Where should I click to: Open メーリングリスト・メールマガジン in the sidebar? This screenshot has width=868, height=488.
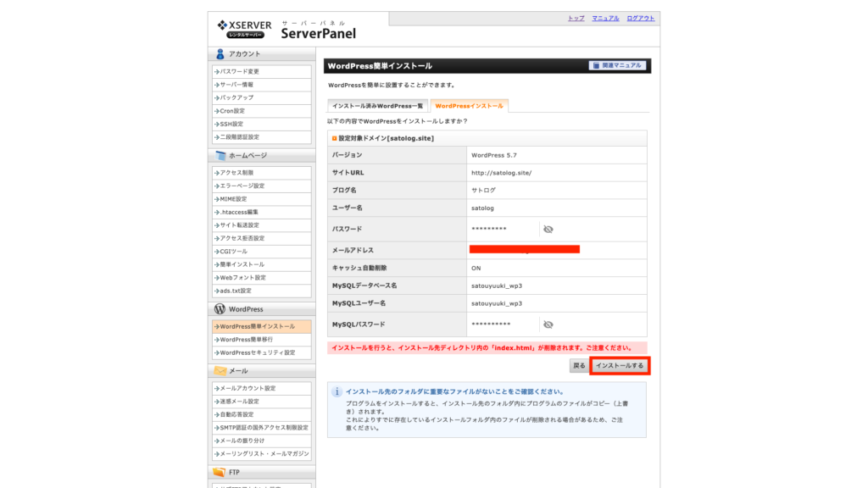coord(261,454)
